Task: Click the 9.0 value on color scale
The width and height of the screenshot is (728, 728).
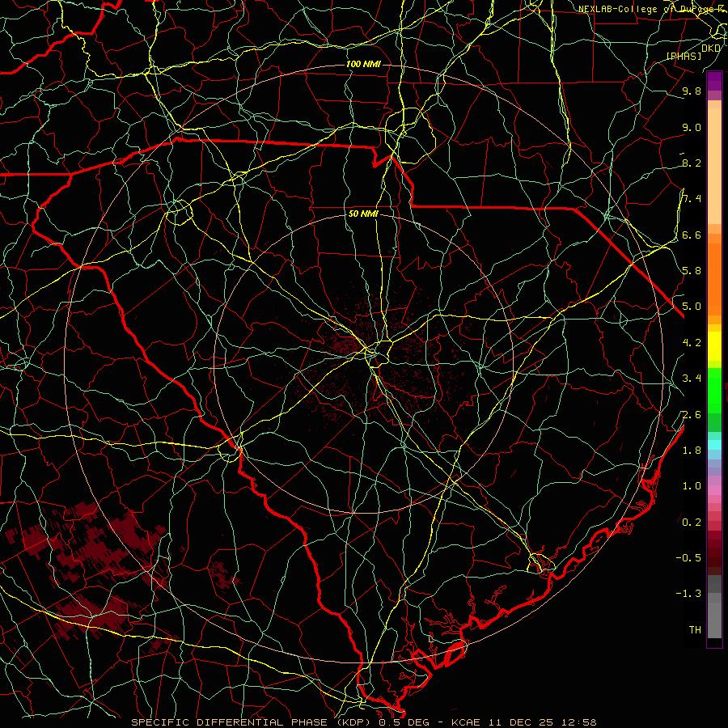Action: pyautogui.click(x=692, y=127)
